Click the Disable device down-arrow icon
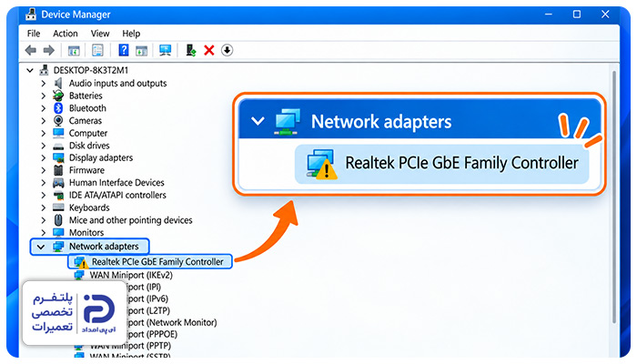 (x=227, y=50)
